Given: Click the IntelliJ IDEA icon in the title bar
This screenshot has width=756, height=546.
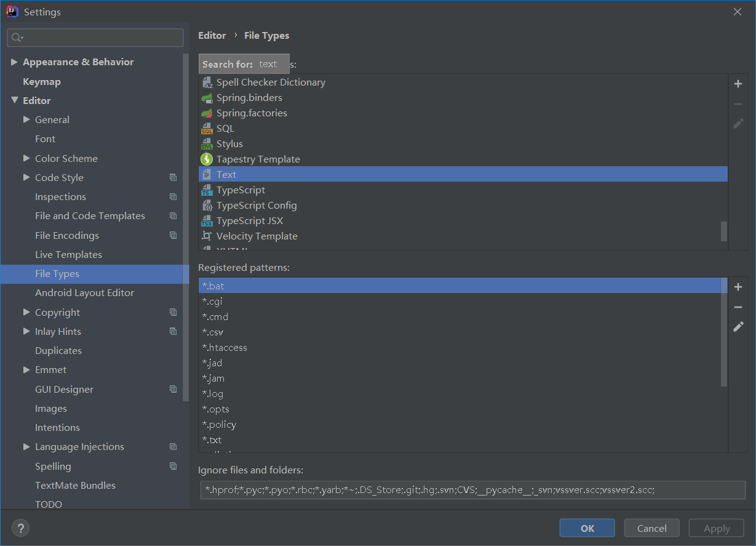Looking at the screenshot, I should click(x=12, y=11).
